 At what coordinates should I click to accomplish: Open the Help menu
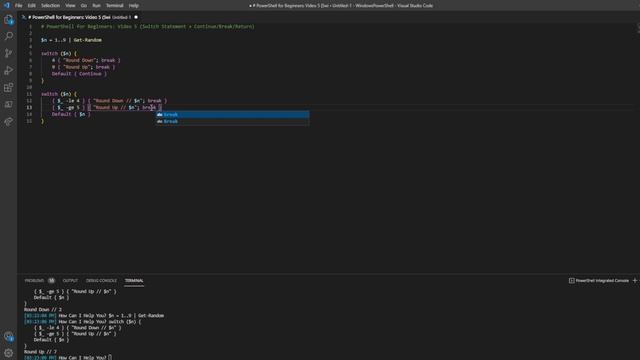pyautogui.click(x=133, y=6)
